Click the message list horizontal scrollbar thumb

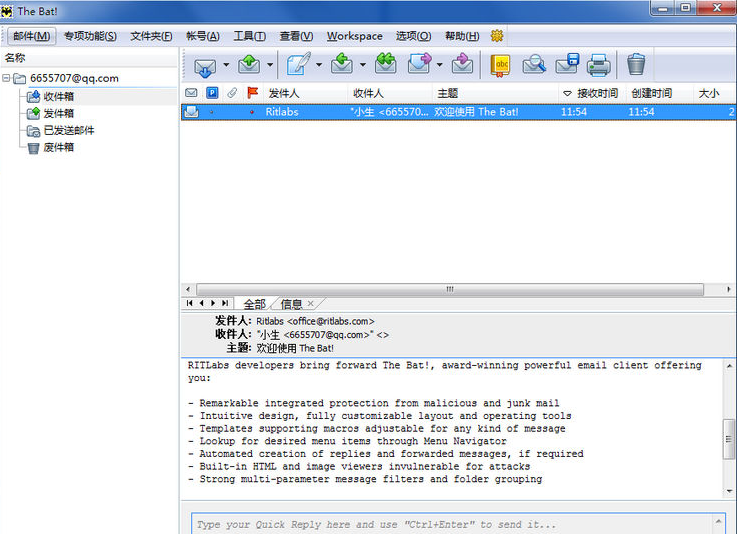click(x=450, y=289)
